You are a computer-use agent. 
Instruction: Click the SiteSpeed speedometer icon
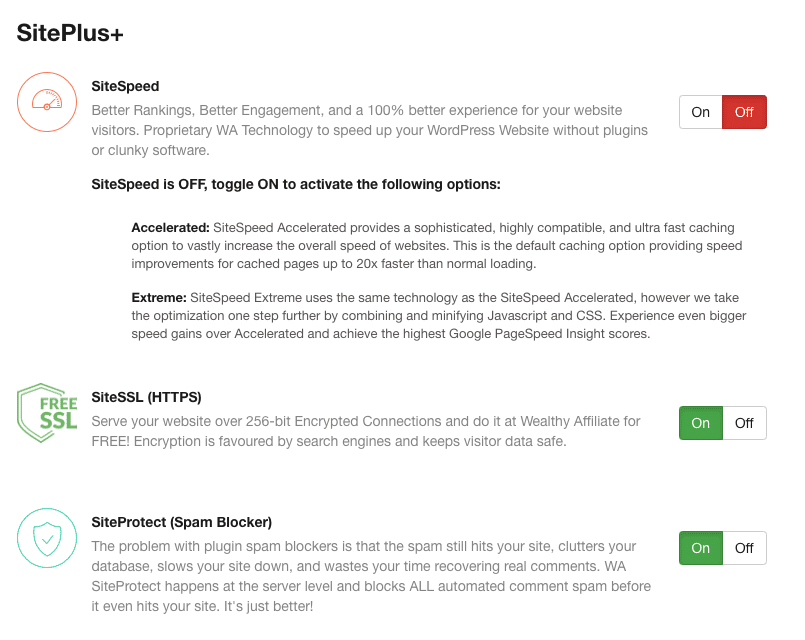pyautogui.click(x=47, y=102)
